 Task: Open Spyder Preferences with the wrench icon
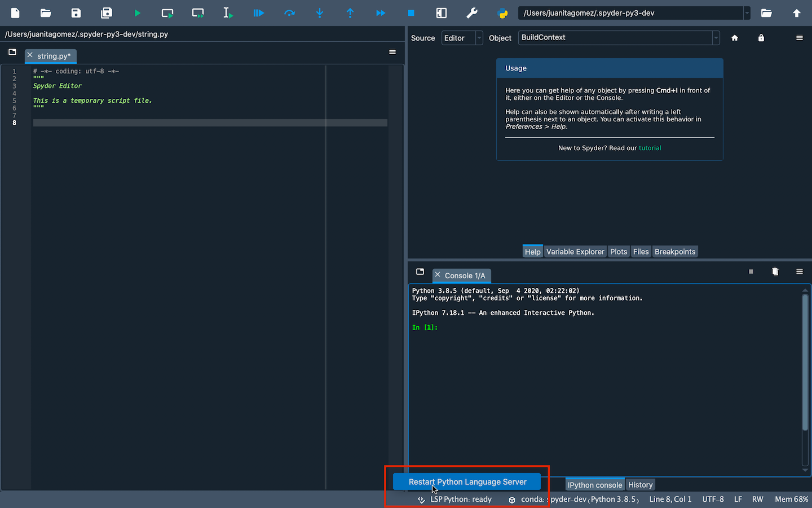coord(472,12)
